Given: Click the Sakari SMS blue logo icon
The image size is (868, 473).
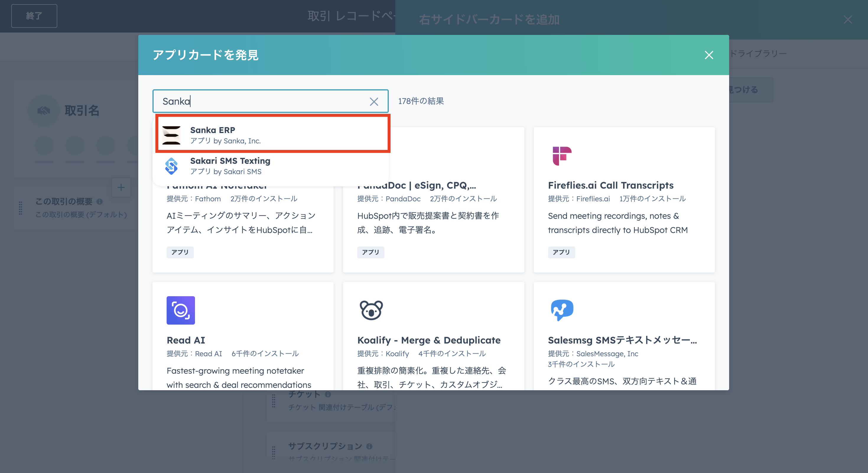Looking at the screenshot, I should point(172,166).
